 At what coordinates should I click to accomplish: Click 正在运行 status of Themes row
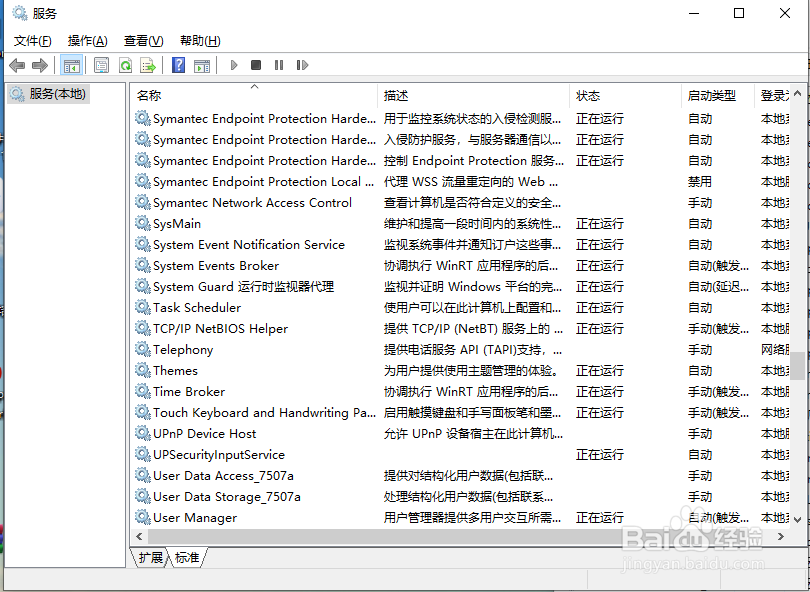(600, 370)
